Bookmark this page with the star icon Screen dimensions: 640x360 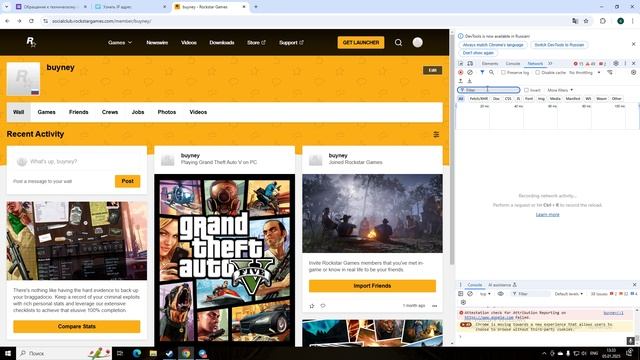click(586, 21)
